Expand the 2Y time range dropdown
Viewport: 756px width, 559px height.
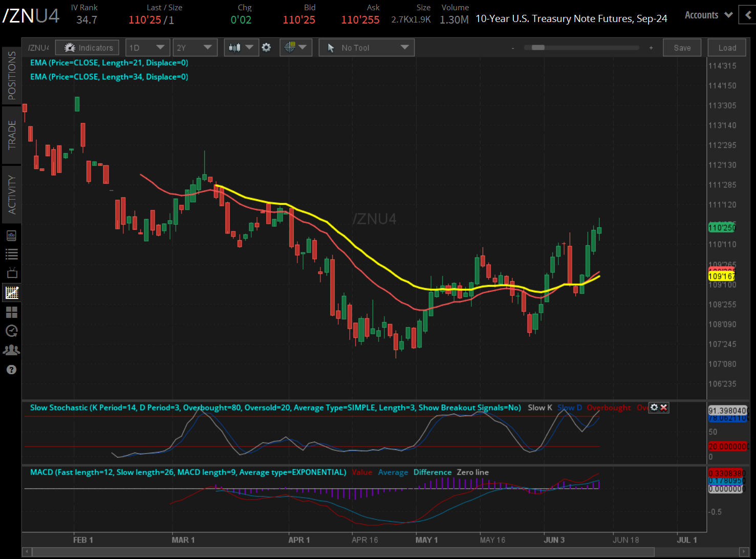(x=195, y=47)
